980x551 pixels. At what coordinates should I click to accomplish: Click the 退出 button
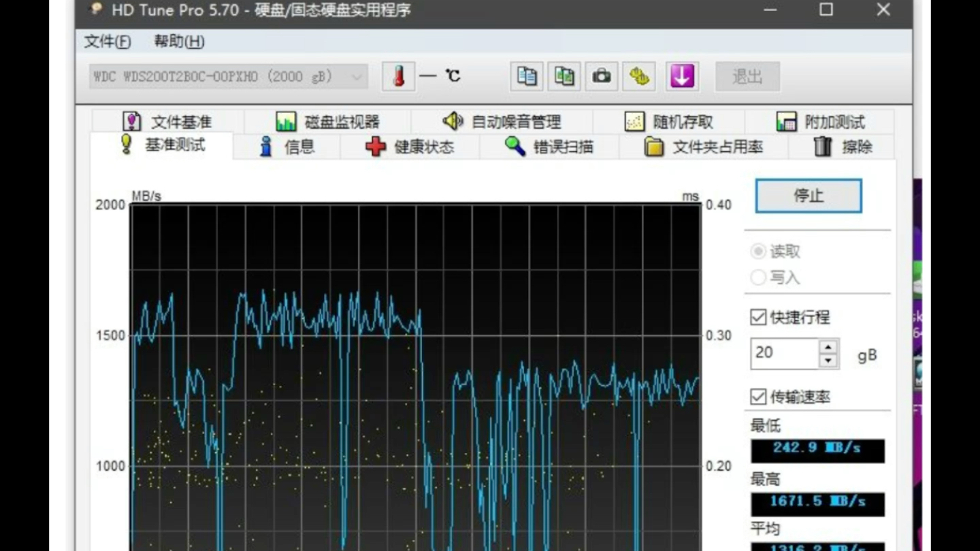[747, 76]
